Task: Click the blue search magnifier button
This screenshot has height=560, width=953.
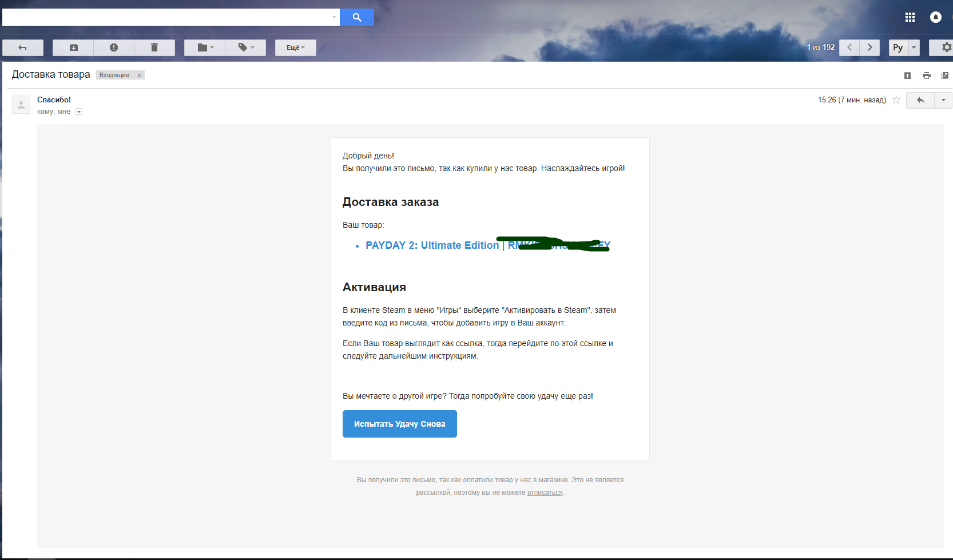Action: pos(357,17)
